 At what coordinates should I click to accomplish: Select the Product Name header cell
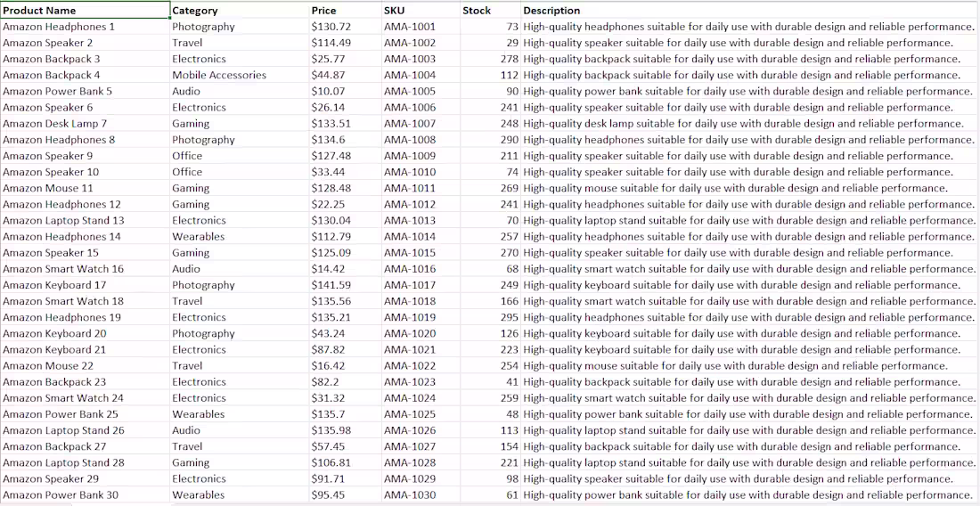(x=85, y=11)
